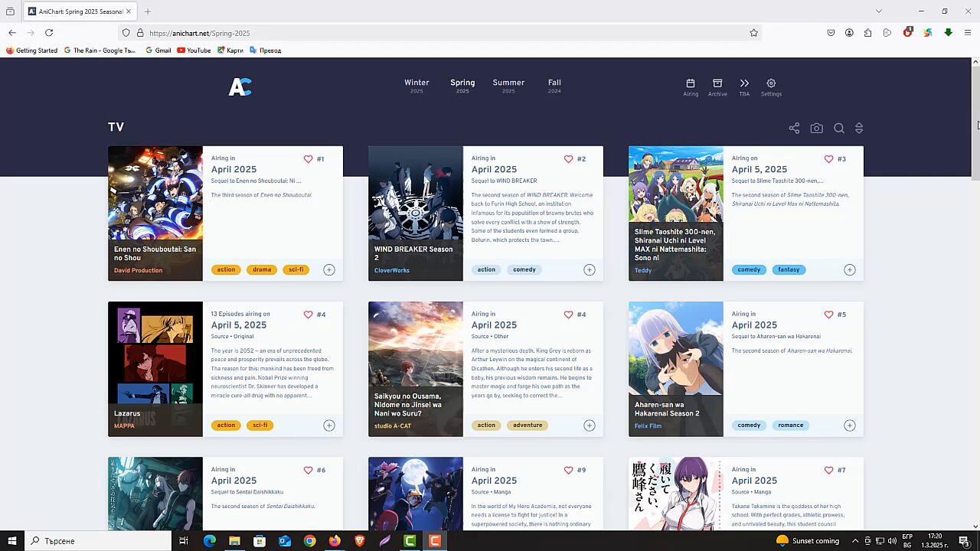This screenshot has width=980, height=551.
Task: Open Brave browser from Windows taskbar
Action: [360, 541]
